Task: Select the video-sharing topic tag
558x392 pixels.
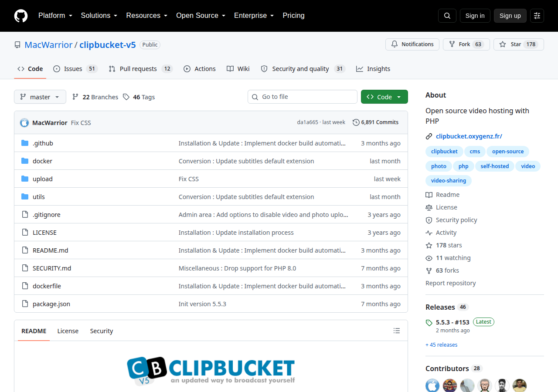Action: tap(449, 181)
